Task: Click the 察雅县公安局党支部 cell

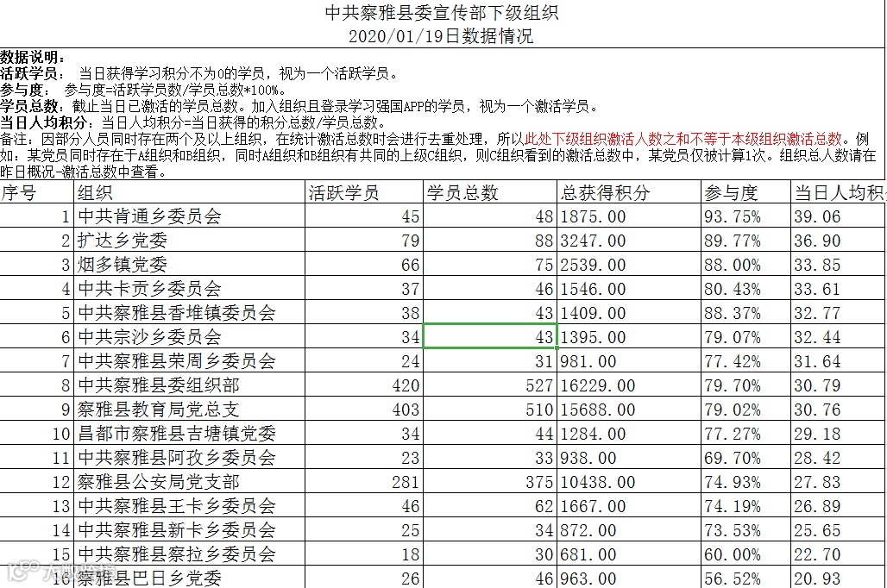Action: coord(190,482)
